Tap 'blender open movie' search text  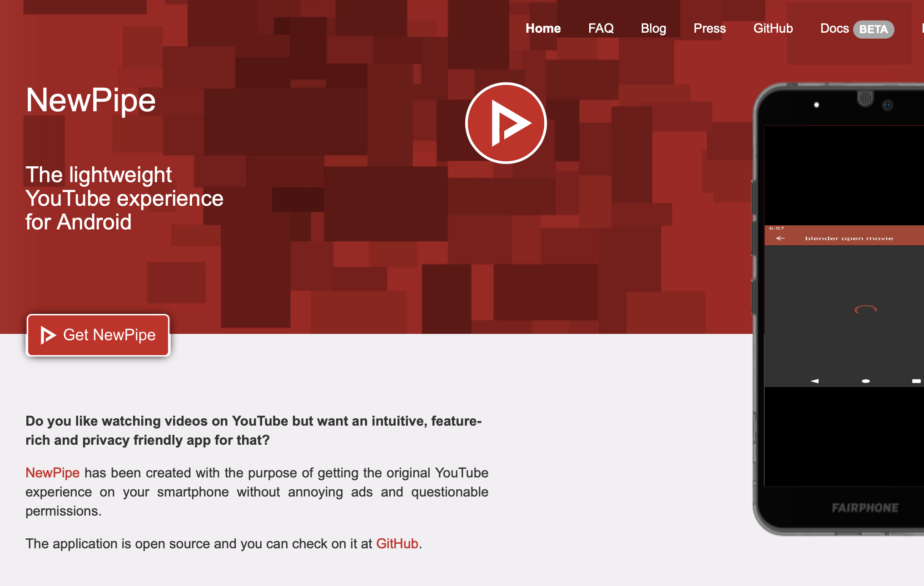[849, 238]
